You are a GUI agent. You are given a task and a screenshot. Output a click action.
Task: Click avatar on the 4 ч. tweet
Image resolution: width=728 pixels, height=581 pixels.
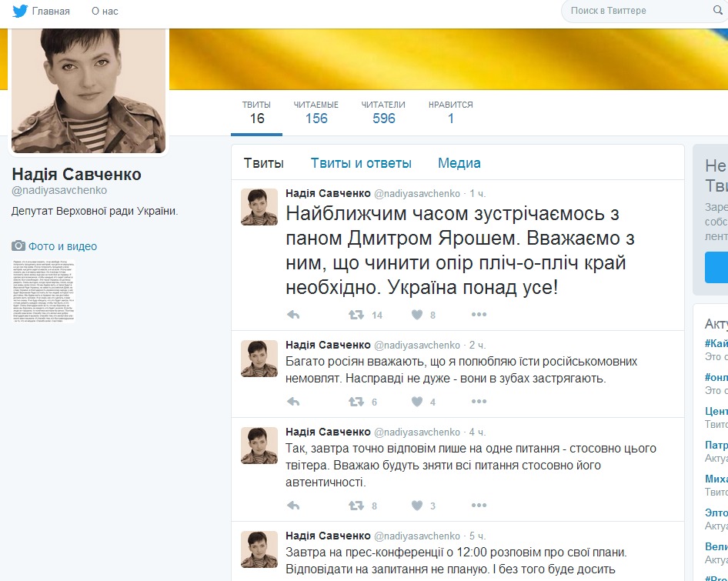pos(259,446)
